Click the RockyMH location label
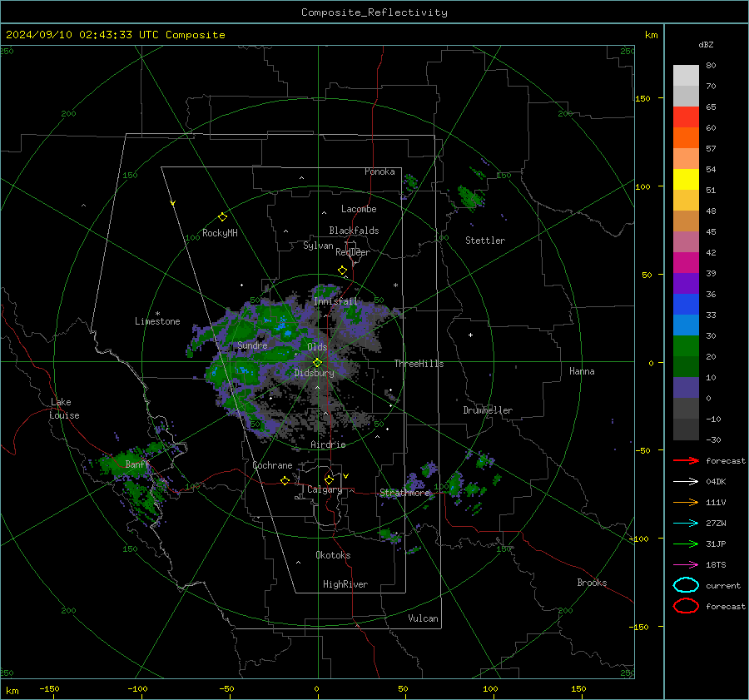Viewport: 749px width, 700px height. (220, 233)
